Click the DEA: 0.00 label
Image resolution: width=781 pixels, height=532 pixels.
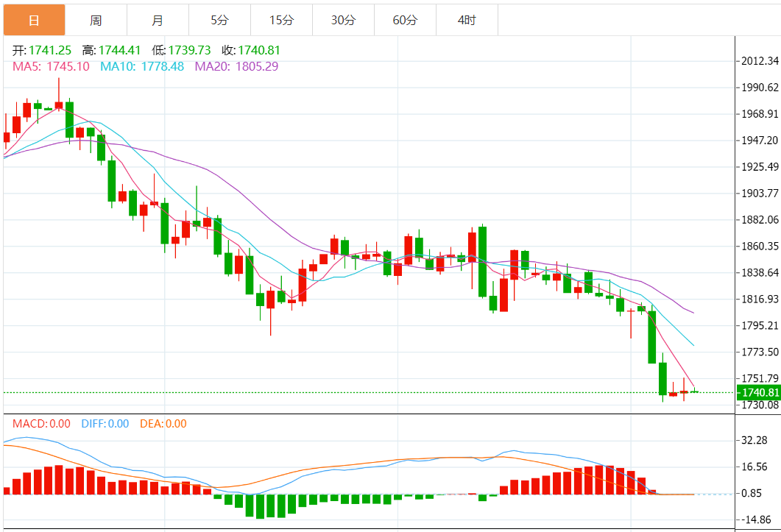click(163, 424)
